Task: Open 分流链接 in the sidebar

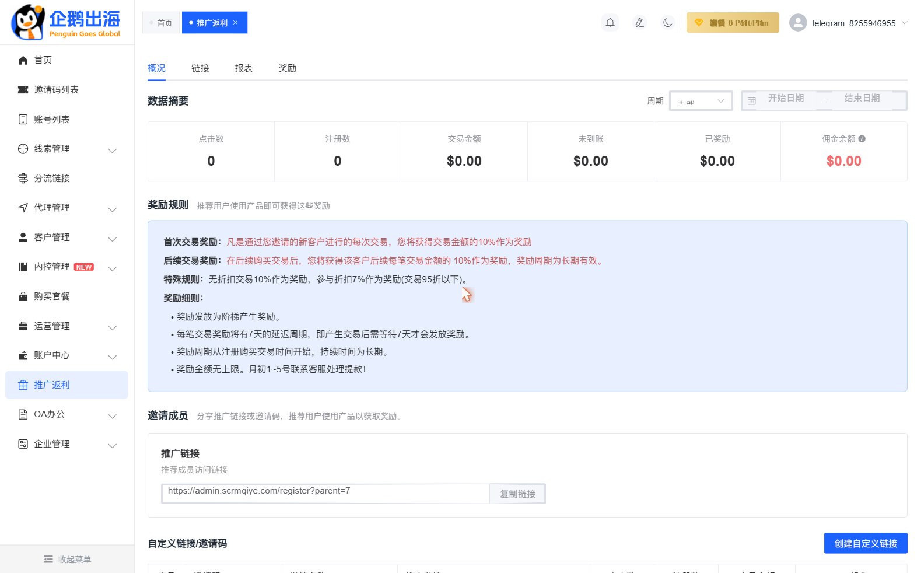Action: 66,178
